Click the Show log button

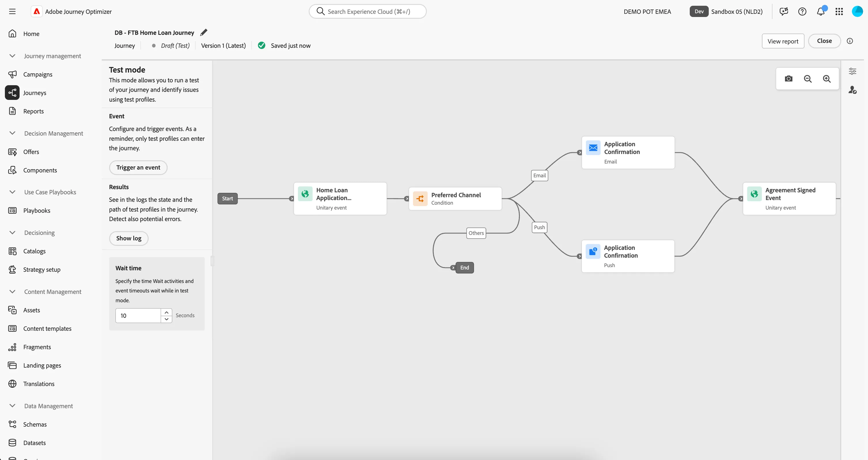tap(129, 238)
